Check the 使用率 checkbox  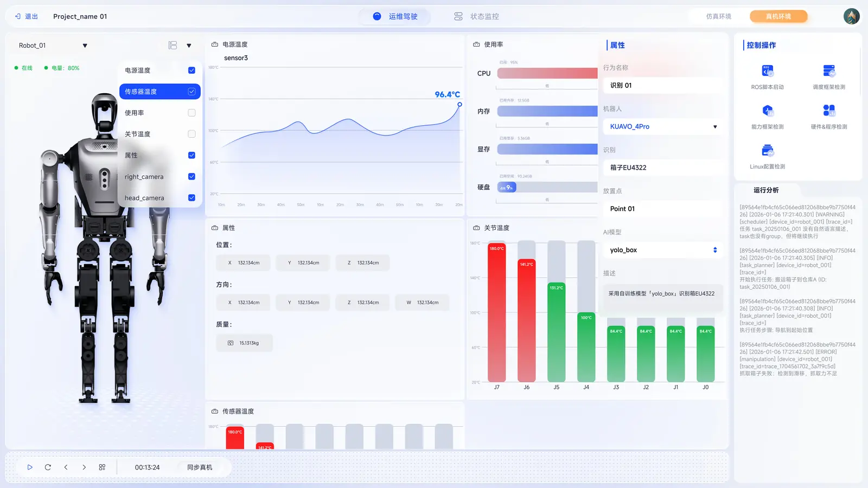192,113
